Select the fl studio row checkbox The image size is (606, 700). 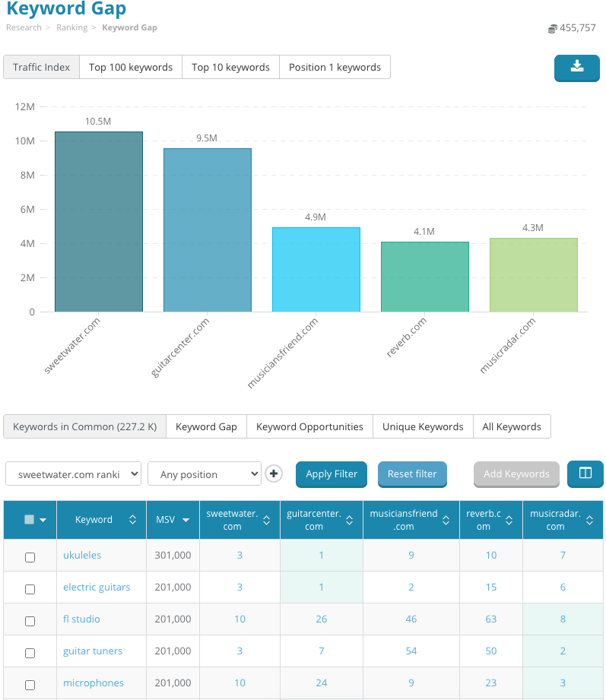(x=30, y=620)
